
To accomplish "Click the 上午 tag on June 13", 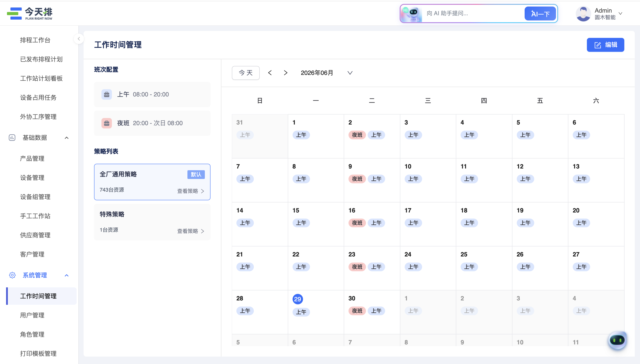I will click(581, 179).
